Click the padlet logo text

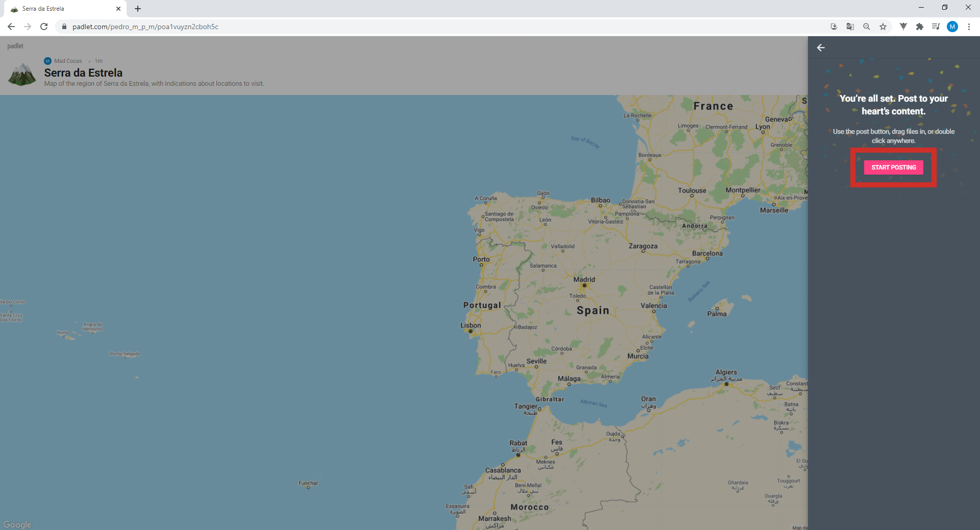coord(15,46)
